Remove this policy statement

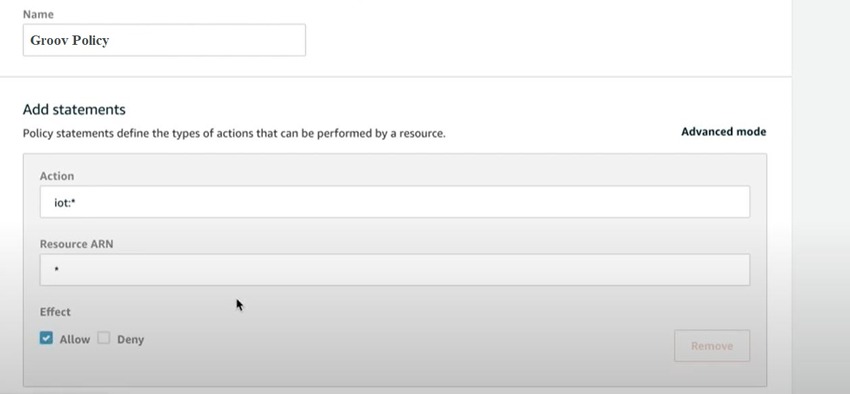click(712, 346)
